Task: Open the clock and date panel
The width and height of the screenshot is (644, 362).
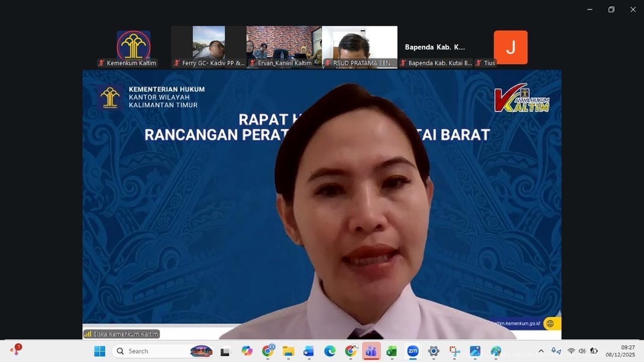Action: 620,351
